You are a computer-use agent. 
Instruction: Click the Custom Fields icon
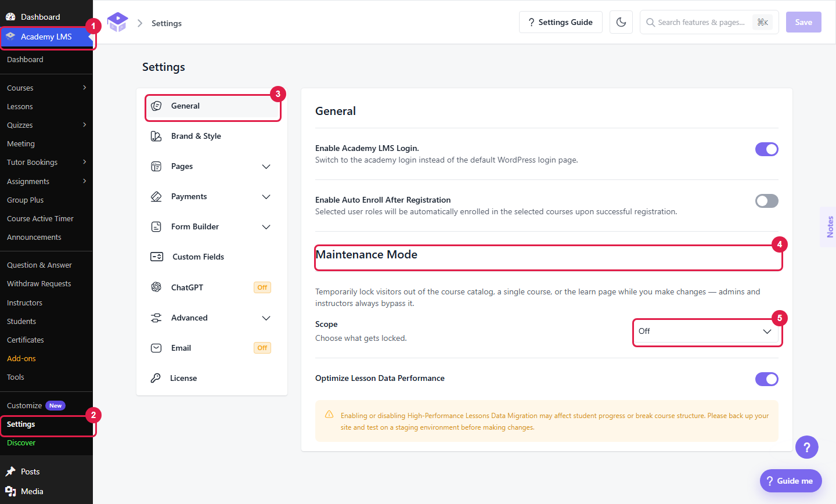point(157,257)
